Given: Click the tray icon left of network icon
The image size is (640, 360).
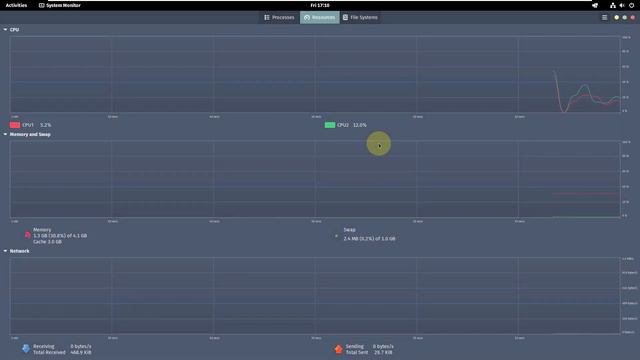Looking at the screenshot, I should tap(595, 5).
